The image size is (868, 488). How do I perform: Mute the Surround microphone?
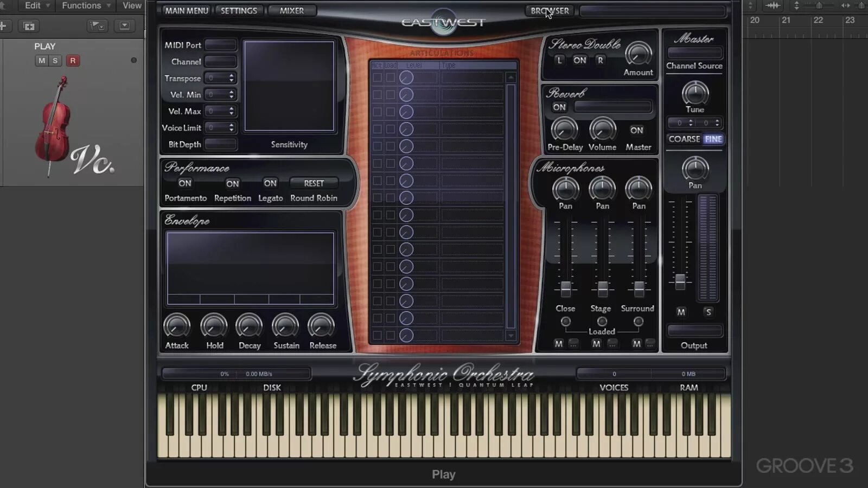coord(636,344)
